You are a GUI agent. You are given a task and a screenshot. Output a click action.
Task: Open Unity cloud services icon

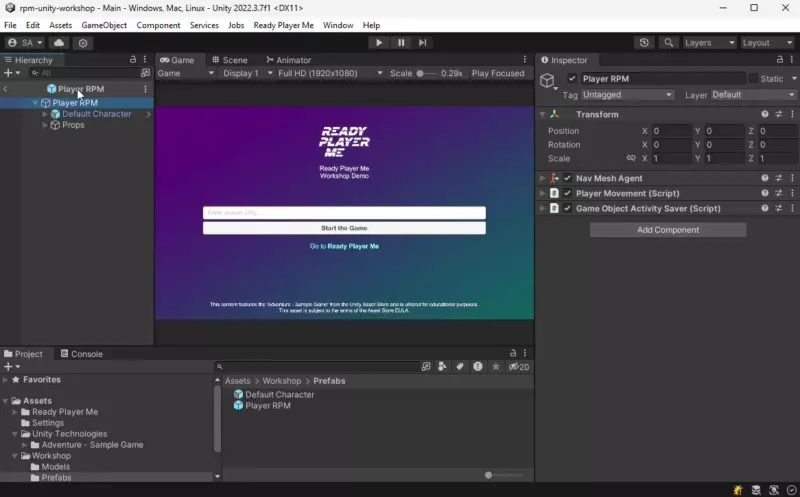coord(59,43)
